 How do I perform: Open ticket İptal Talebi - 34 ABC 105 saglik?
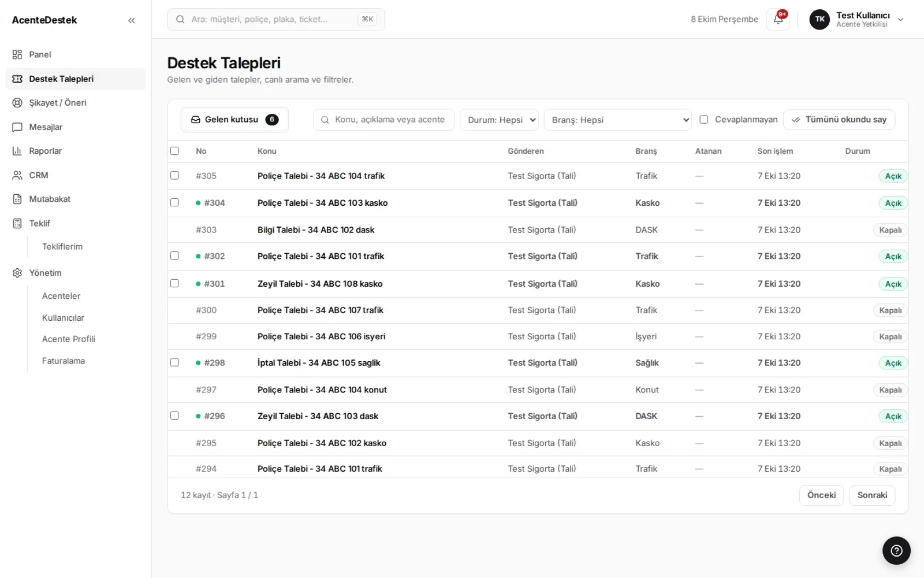pyautogui.click(x=319, y=363)
